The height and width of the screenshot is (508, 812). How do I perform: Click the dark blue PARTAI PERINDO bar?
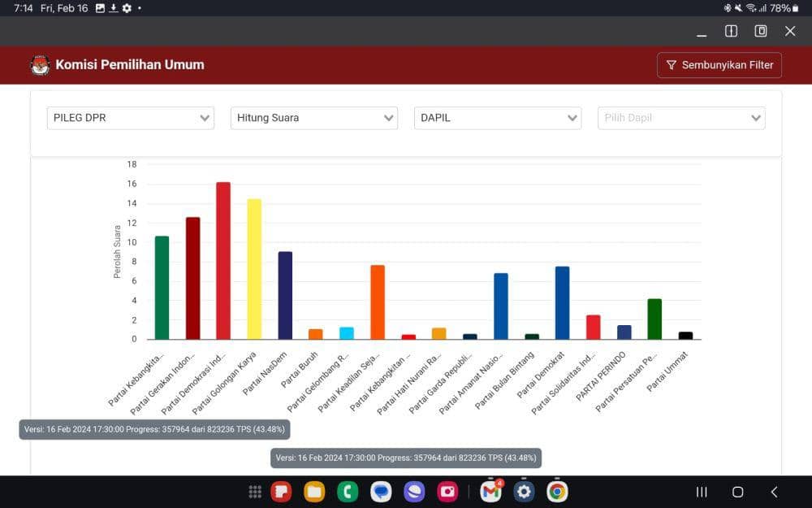[624, 332]
